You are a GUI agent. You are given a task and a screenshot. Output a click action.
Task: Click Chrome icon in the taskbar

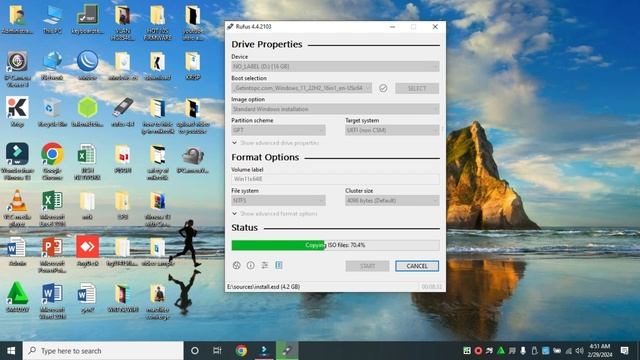pyautogui.click(x=241, y=351)
